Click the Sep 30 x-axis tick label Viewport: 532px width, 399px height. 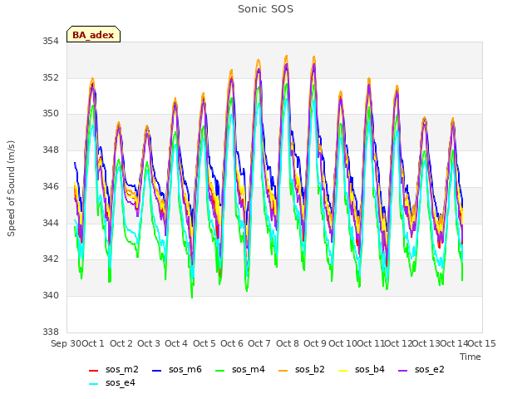coord(66,343)
